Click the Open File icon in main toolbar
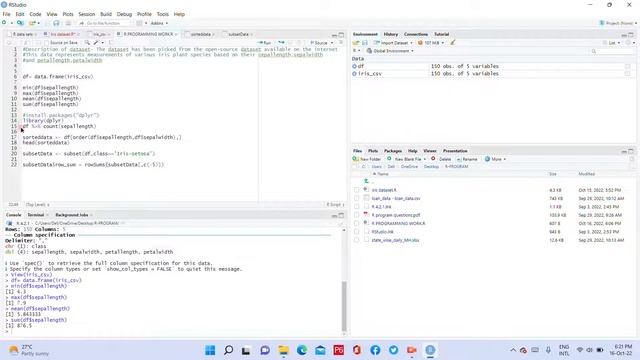The image size is (640, 360). click(x=32, y=23)
